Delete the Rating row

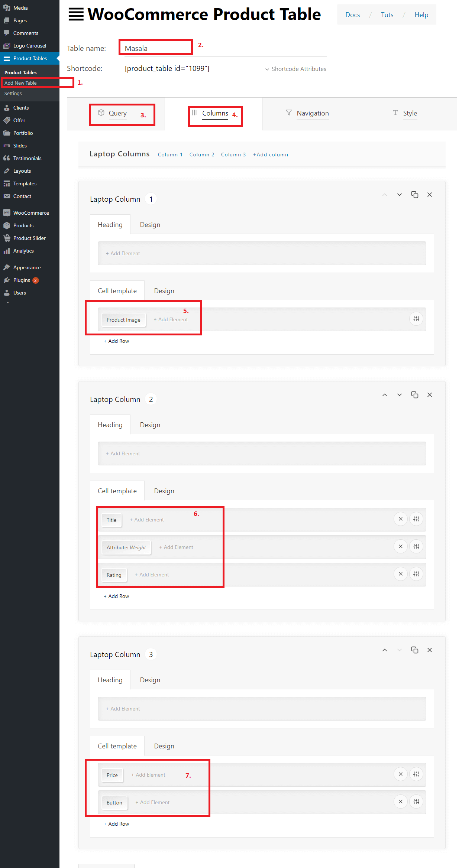tap(401, 574)
